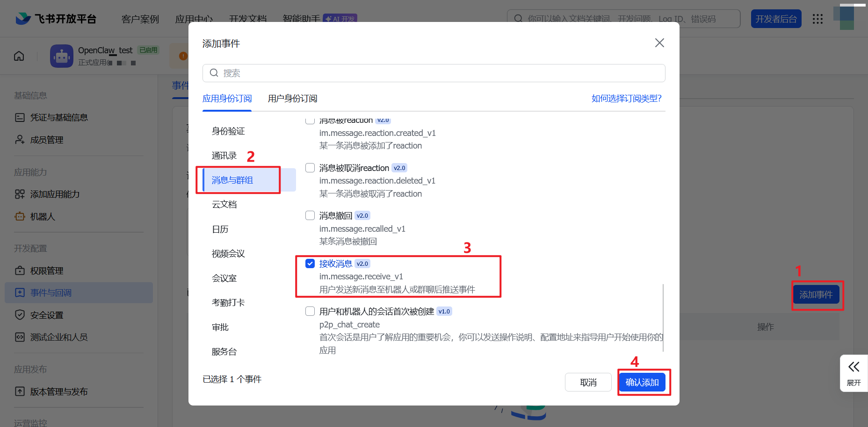This screenshot has height=427, width=868.
Task: Select the 云文档 event category
Action: coord(224,204)
